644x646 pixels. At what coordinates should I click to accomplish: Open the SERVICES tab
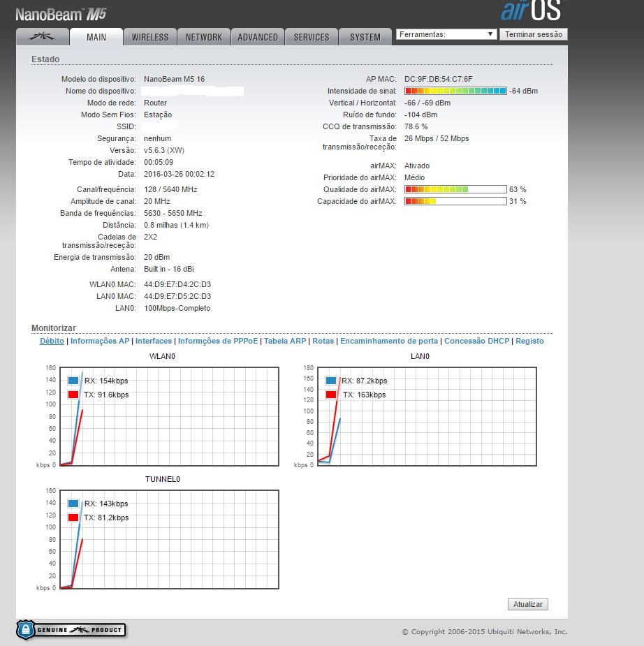pyautogui.click(x=312, y=37)
